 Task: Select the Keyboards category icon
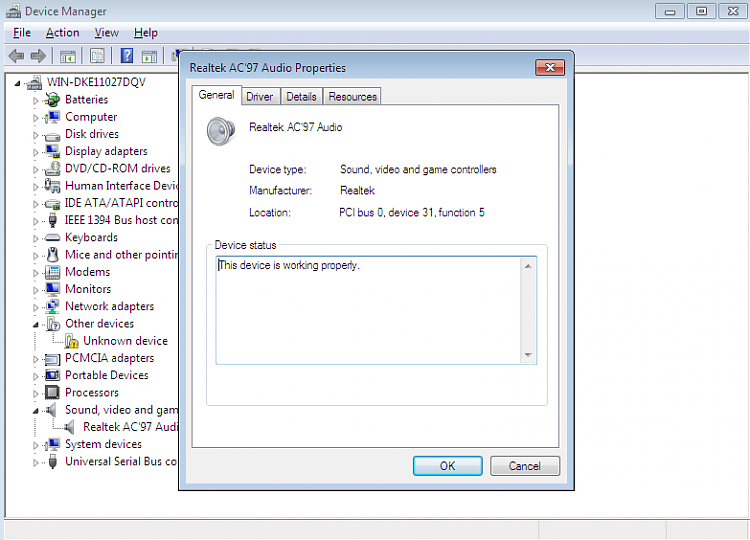coord(52,237)
